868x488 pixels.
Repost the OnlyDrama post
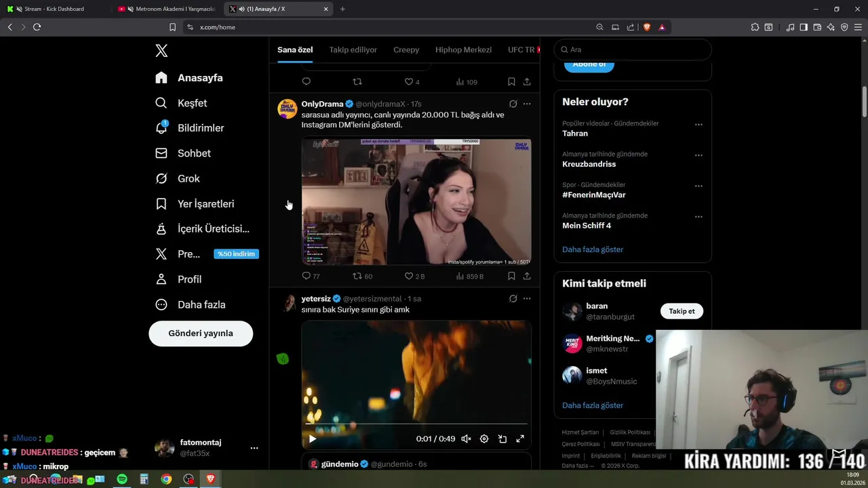click(x=357, y=276)
